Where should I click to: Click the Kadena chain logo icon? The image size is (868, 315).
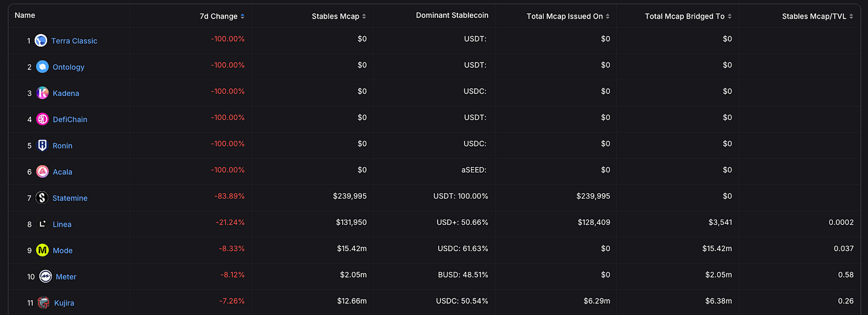[x=42, y=93]
